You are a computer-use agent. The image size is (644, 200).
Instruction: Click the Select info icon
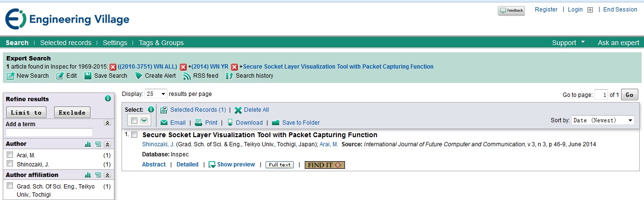[x=151, y=109]
